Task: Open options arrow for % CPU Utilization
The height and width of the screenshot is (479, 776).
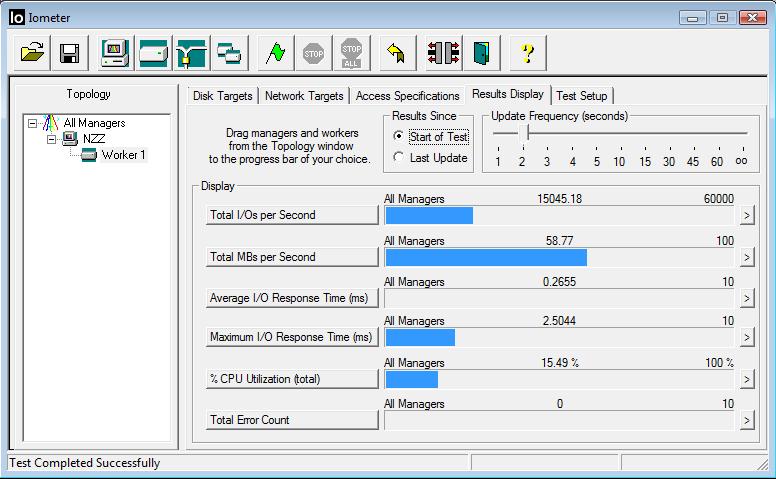Action: tap(747, 380)
